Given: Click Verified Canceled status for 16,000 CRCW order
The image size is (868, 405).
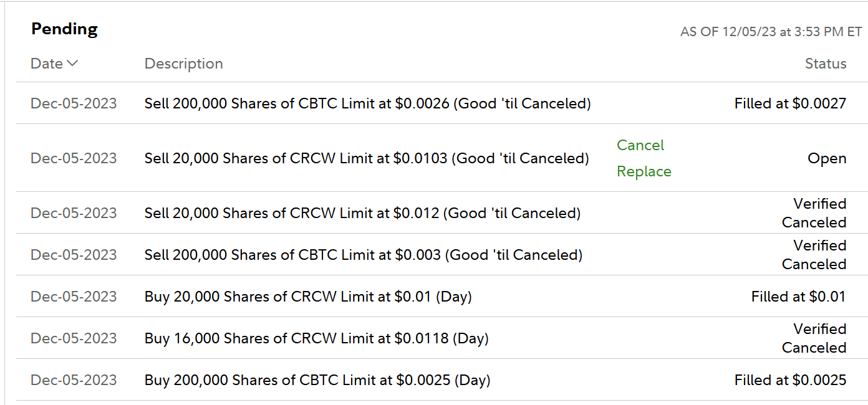Looking at the screenshot, I should click(x=814, y=338).
